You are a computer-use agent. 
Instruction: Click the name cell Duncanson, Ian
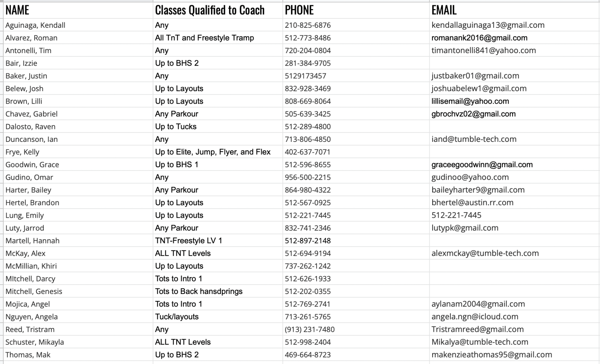pos(32,139)
